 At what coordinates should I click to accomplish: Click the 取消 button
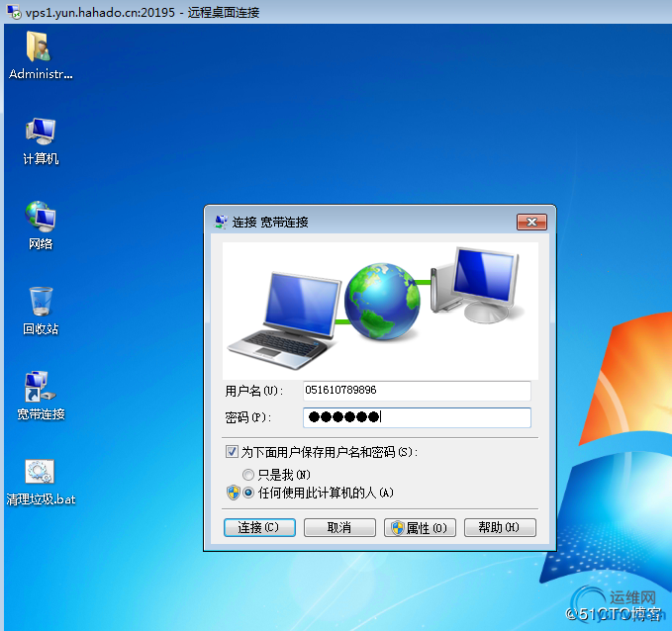pyautogui.click(x=339, y=527)
